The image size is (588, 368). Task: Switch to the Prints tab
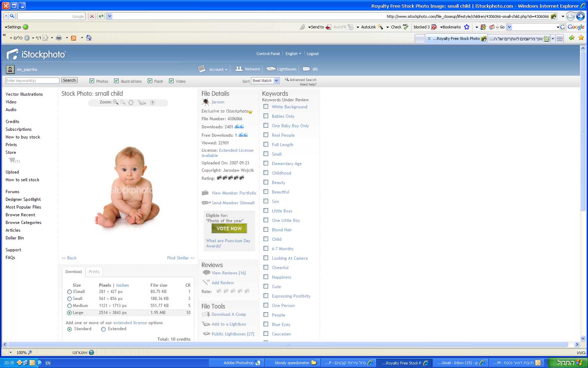94,272
